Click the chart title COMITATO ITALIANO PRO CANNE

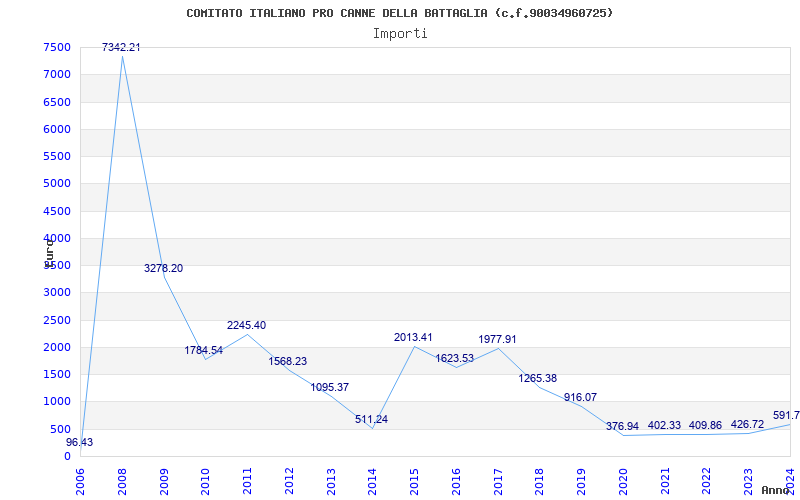(399, 13)
